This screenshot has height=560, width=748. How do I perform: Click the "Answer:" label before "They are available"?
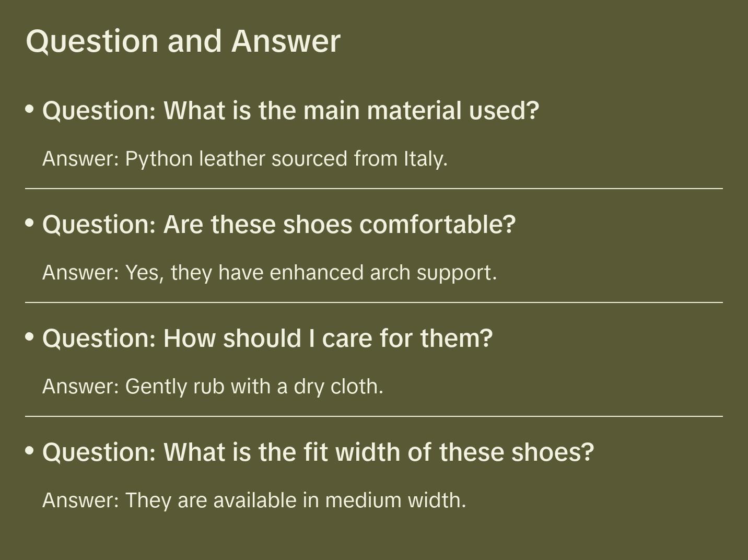81,500
